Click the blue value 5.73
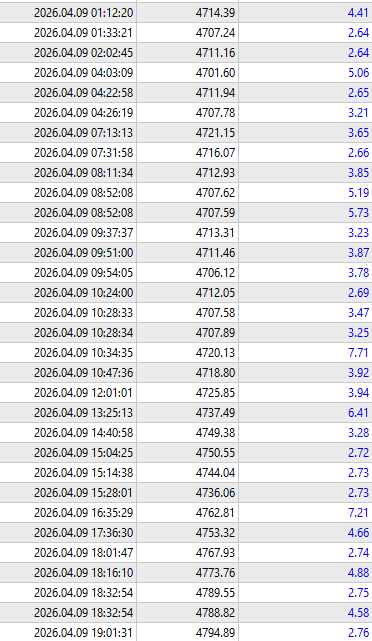 359,213
